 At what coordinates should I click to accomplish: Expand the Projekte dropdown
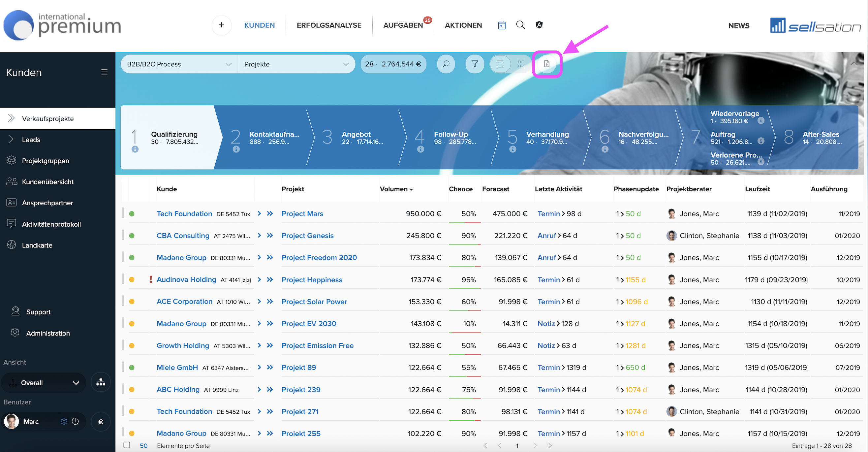pos(296,64)
